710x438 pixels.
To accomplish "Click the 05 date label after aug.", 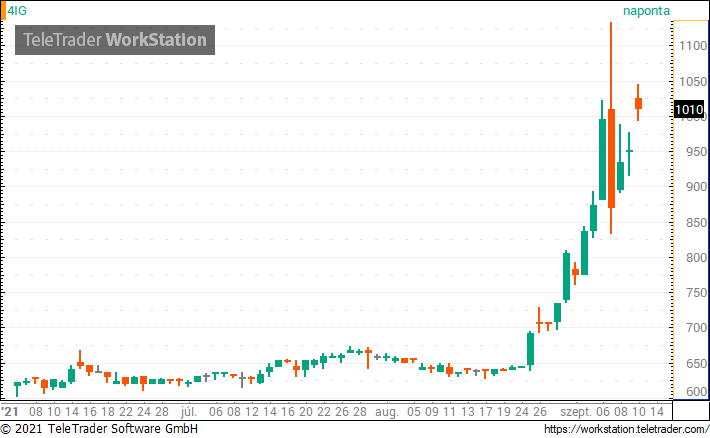I will point(413,412).
